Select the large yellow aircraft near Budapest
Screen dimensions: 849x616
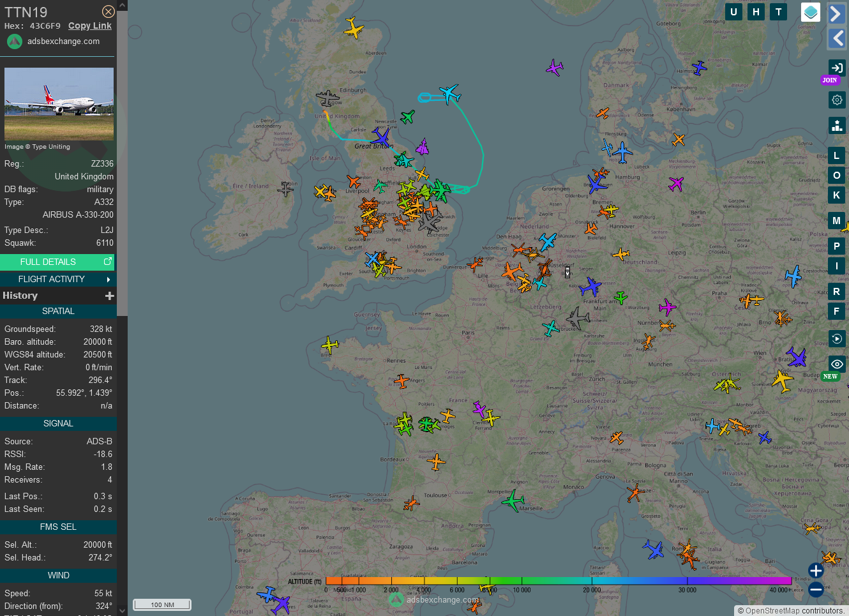[x=782, y=381]
